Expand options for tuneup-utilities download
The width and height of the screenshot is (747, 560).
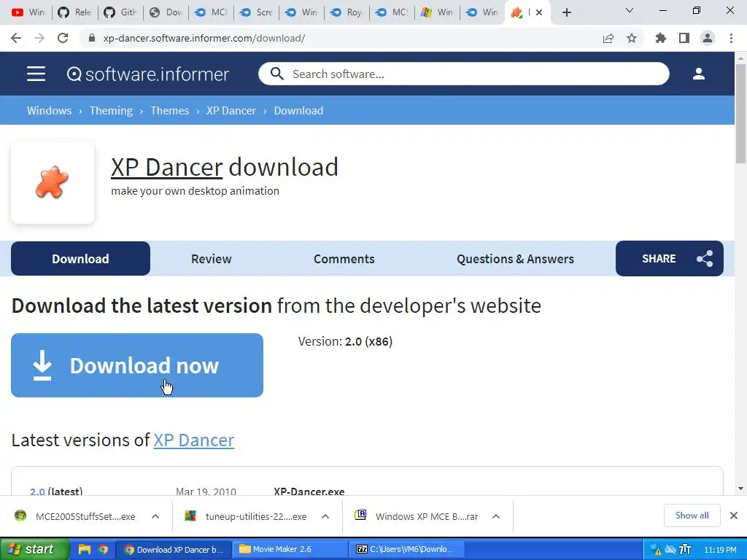(325, 516)
